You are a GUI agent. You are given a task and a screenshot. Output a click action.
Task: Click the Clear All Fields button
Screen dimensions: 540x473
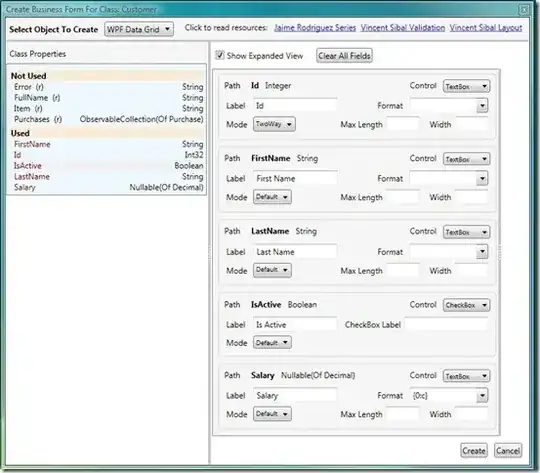coord(344,55)
